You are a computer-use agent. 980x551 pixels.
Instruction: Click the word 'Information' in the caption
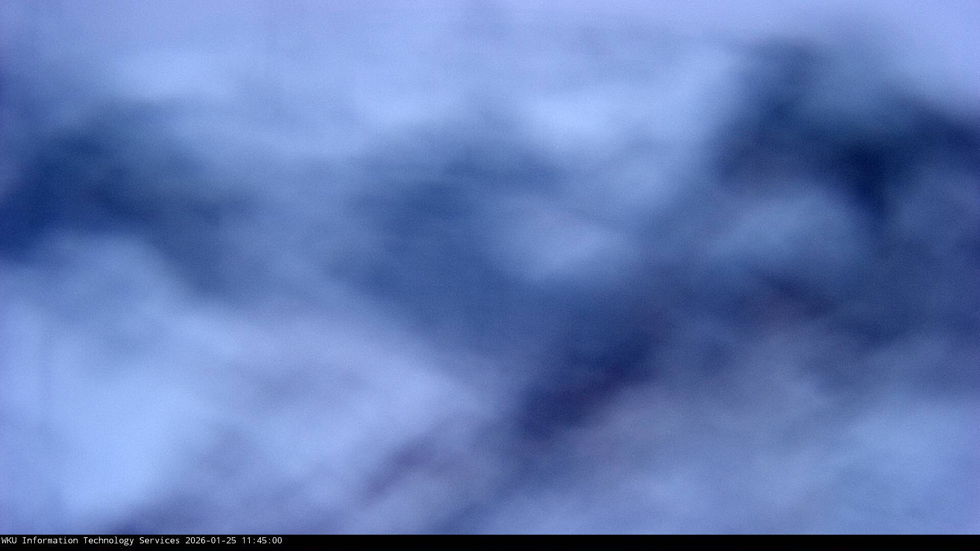click(x=50, y=541)
